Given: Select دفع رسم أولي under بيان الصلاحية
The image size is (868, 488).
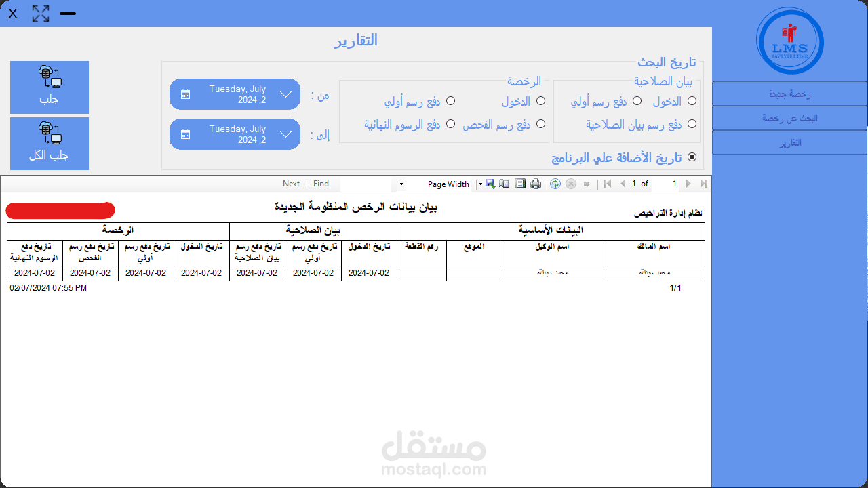Looking at the screenshot, I should click(x=637, y=100).
